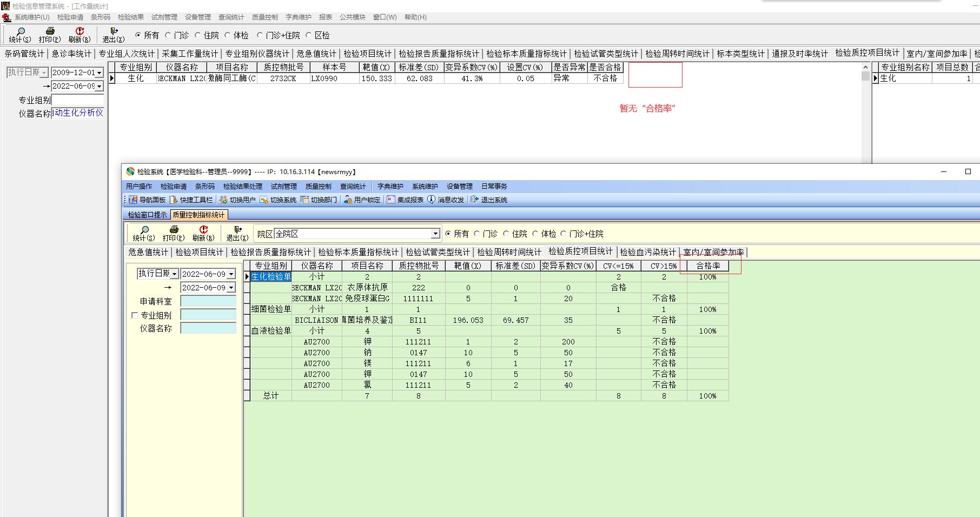The image size is (980, 517).
Task: Click 是否异常 column header in back window
Action: [x=569, y=68]
